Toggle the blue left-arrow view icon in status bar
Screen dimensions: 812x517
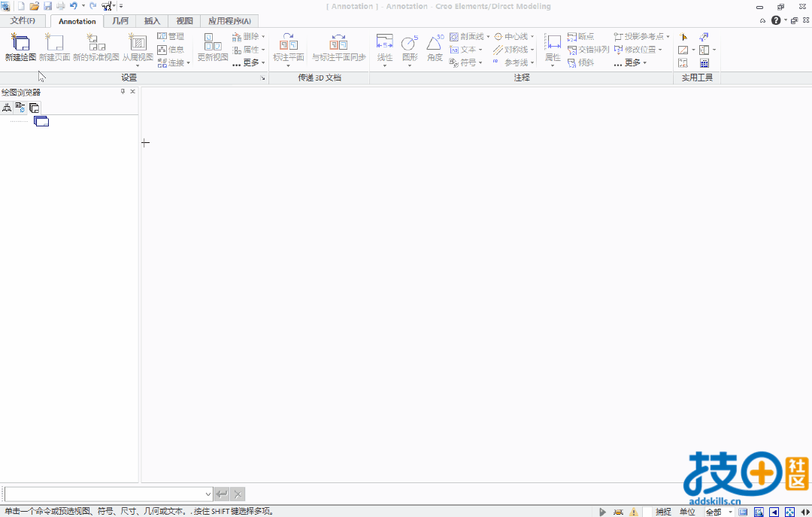click(x=774, y=512)
